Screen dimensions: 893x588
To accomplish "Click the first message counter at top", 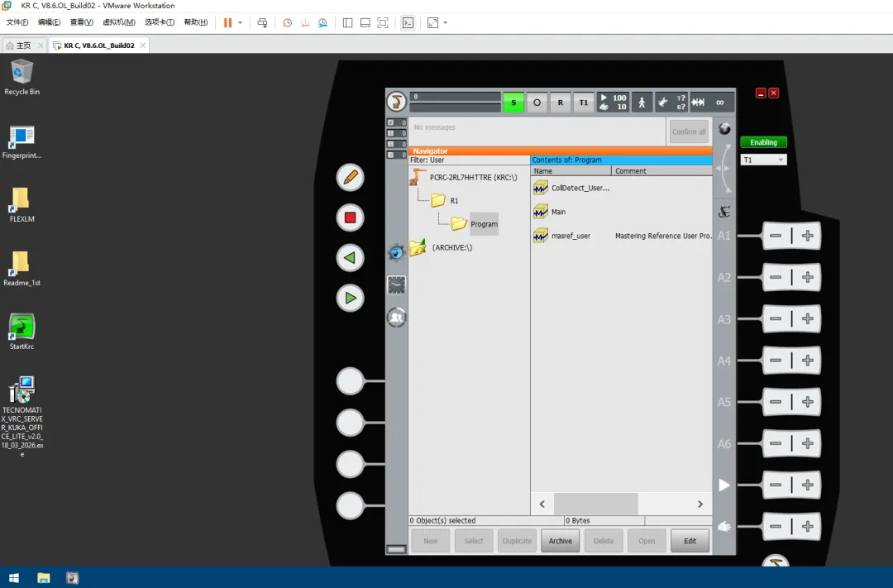I will [x=397, y=122].
